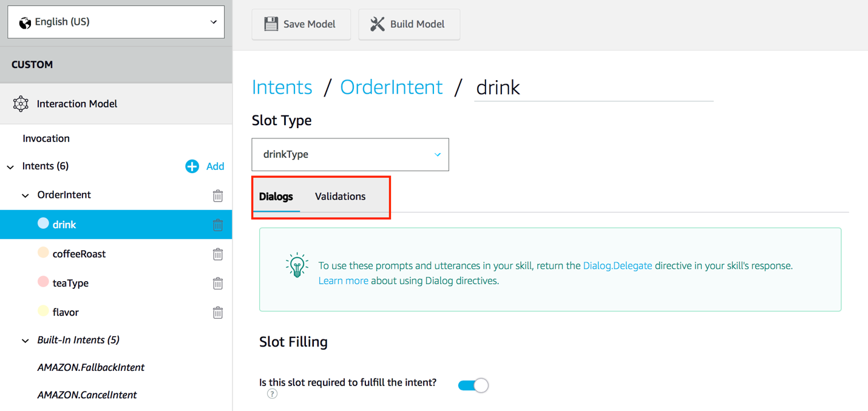The width and height of the screenshot is (868, 411).
Task: Collapse the Built-In Intents section
Action: tap(25, 341)
